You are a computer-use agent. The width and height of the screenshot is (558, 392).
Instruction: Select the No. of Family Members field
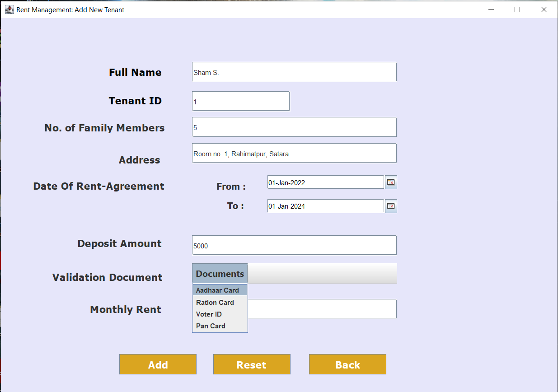coord(294,127)
